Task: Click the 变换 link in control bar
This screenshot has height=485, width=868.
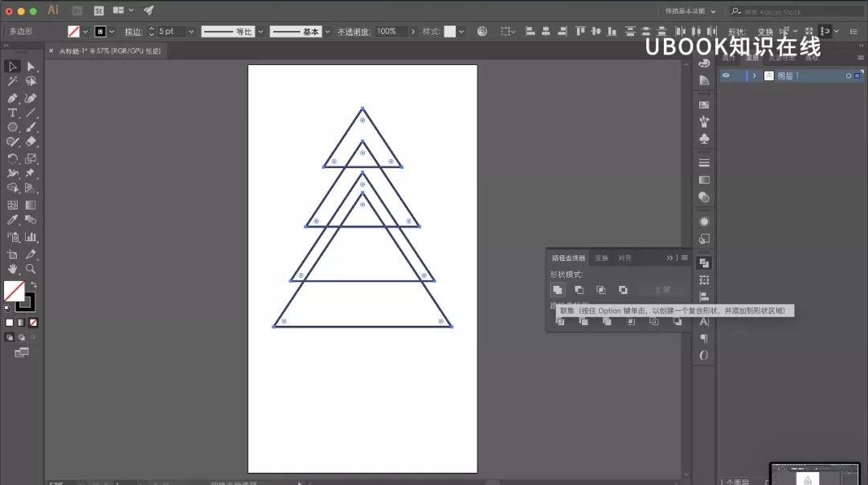Action: [766, 31]
